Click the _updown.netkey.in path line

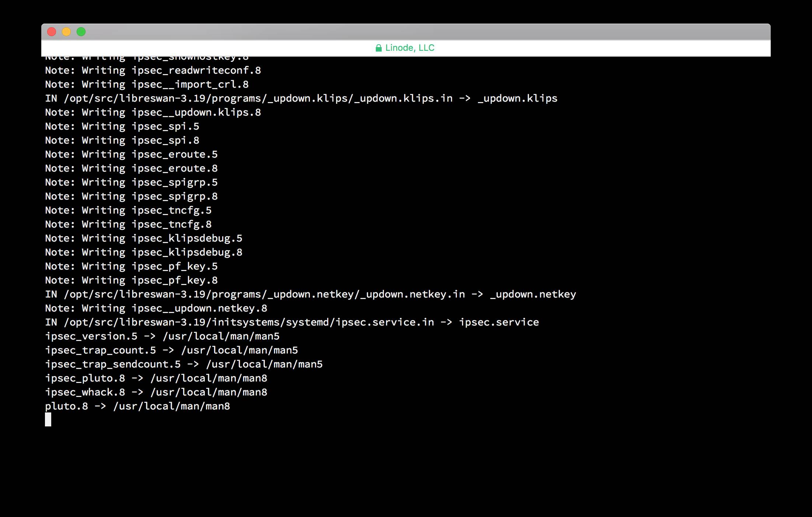pos(310,294)
